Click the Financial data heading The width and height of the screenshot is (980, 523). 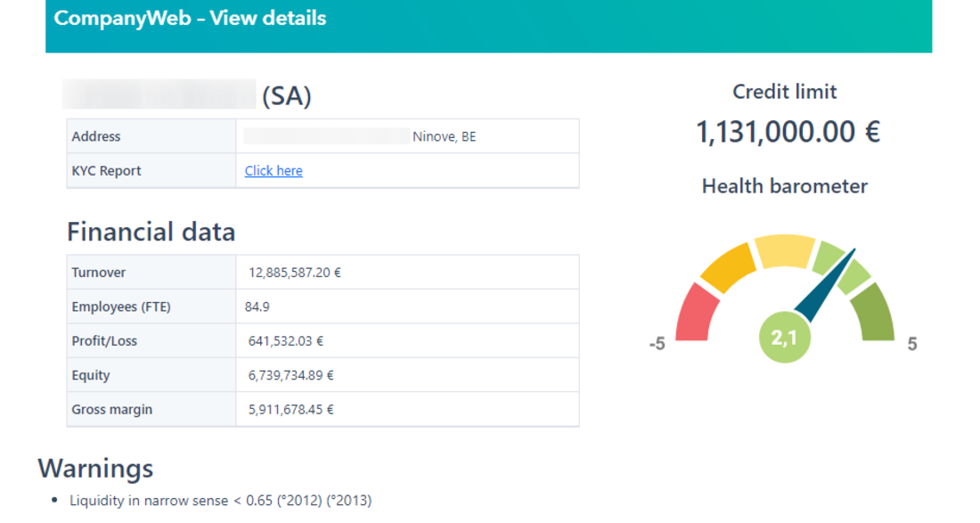point(151,233)
